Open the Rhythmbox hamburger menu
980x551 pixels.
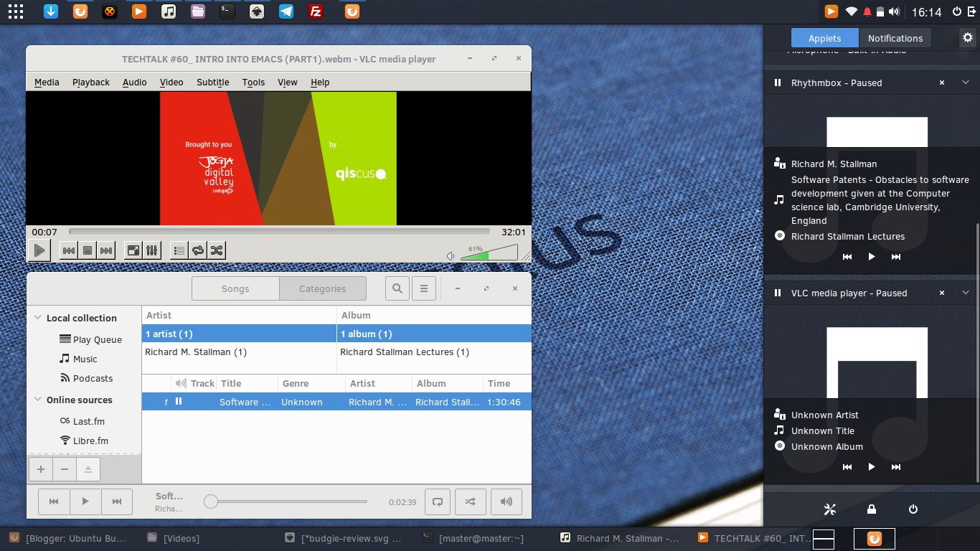(424, 288)
